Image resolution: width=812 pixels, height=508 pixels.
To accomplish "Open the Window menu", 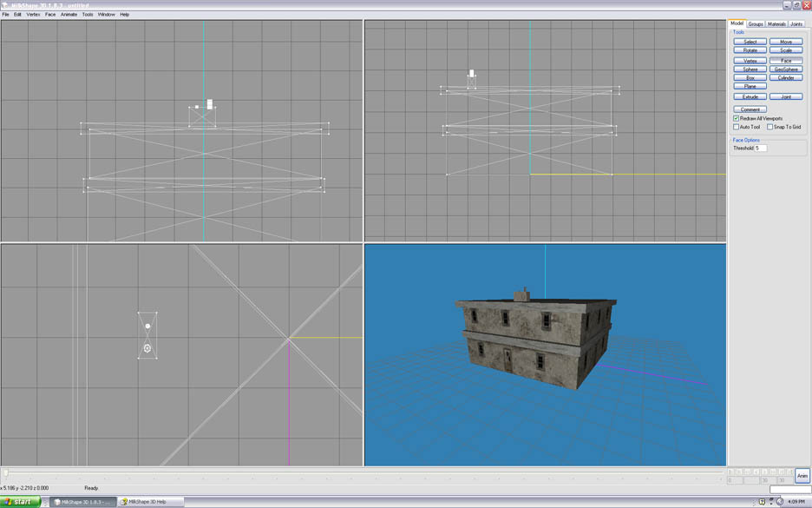I will pos(106,15).
